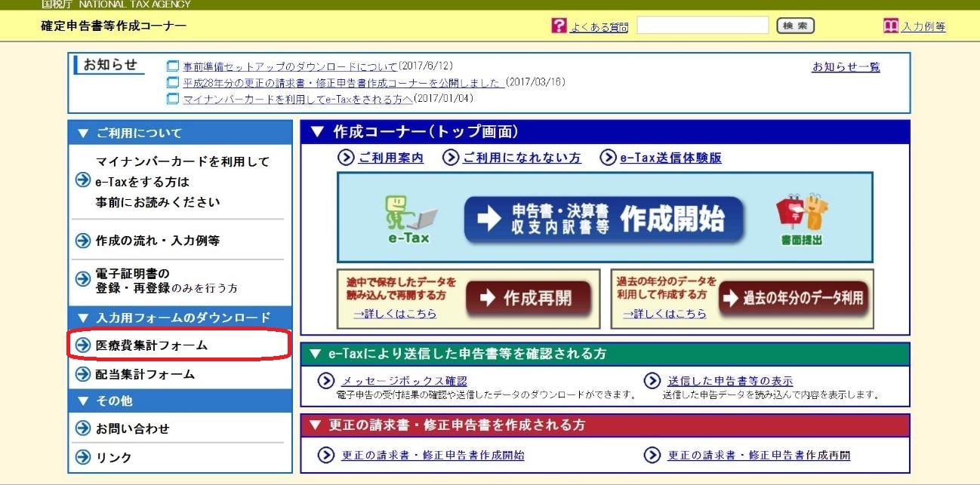The image size is (980, 485).
Task: Collapse the ご利用について section header
Action: 180,133
